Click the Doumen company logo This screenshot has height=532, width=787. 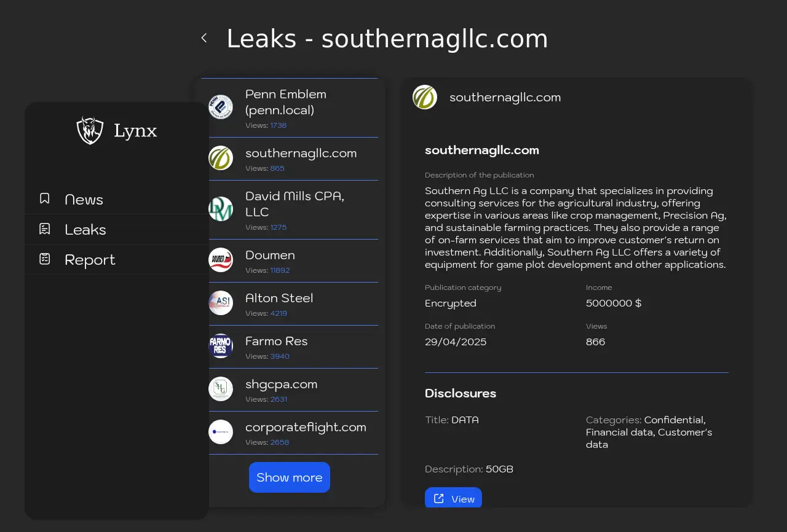221,260
